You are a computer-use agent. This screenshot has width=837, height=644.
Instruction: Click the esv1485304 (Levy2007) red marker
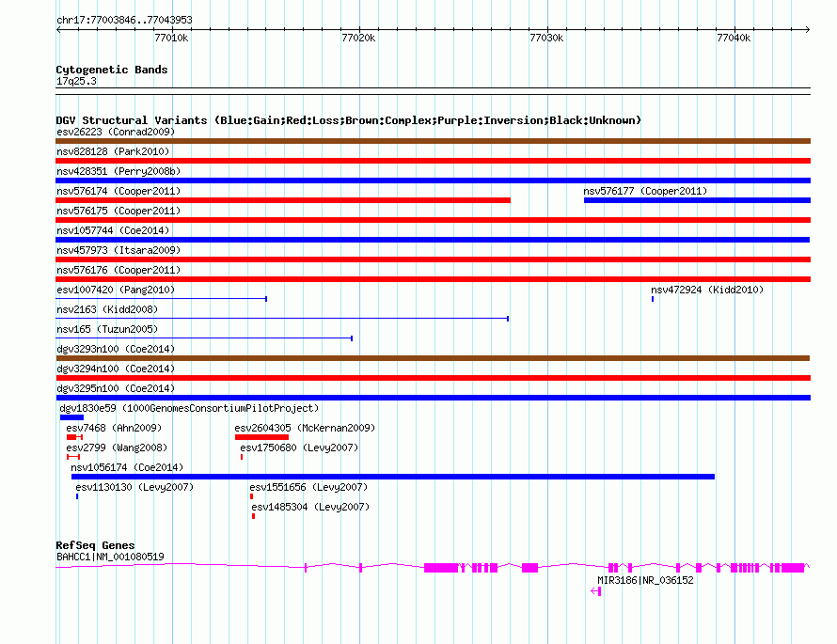(x=254, y=516)
